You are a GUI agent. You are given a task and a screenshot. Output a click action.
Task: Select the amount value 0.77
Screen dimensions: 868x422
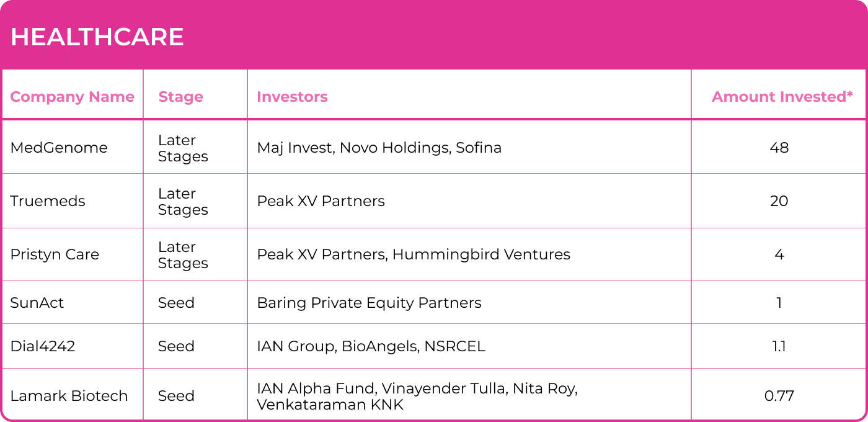click(x=779, y=396)
